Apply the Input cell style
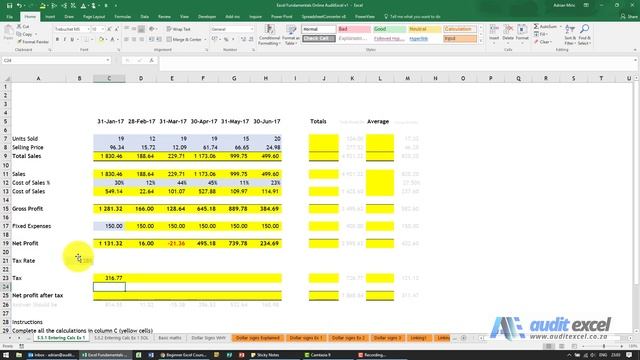 (x=460, y=39)
